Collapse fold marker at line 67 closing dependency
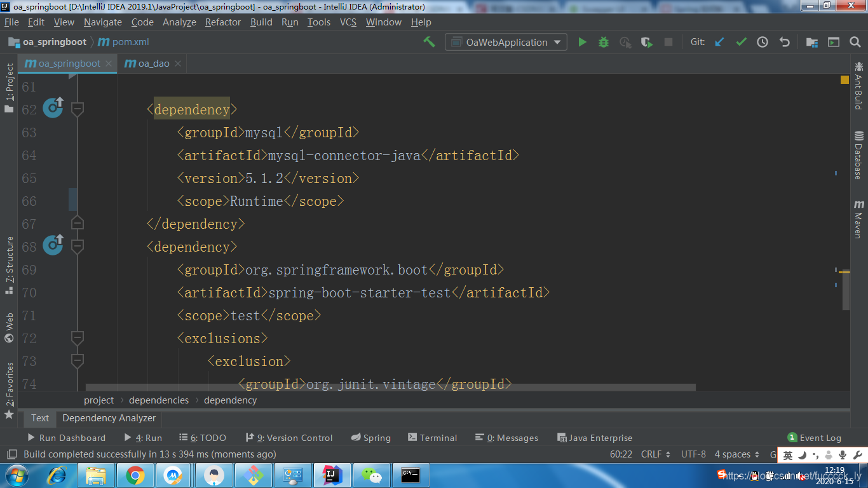The image size is (868, 488). coord(78,222)
